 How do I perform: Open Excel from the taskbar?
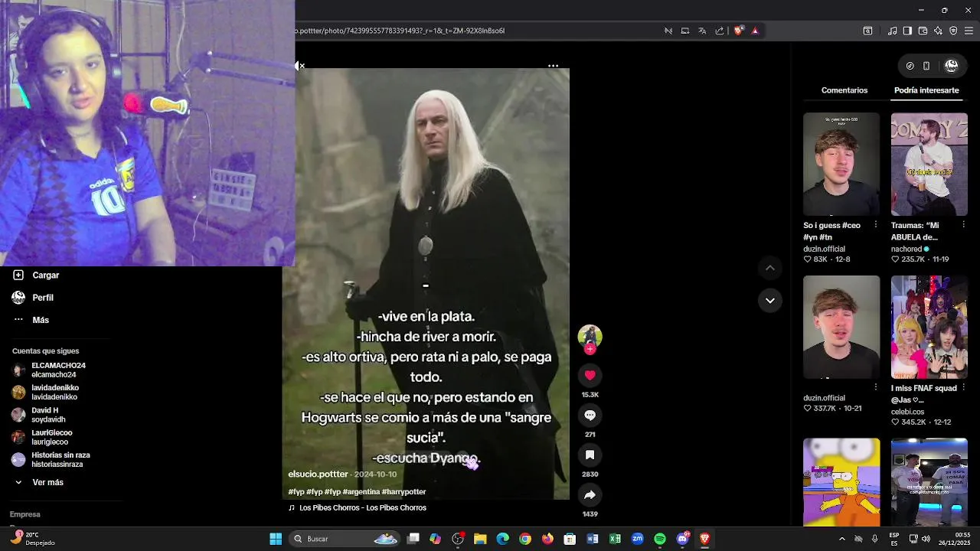pyautogui.click(x=615, y=539)
